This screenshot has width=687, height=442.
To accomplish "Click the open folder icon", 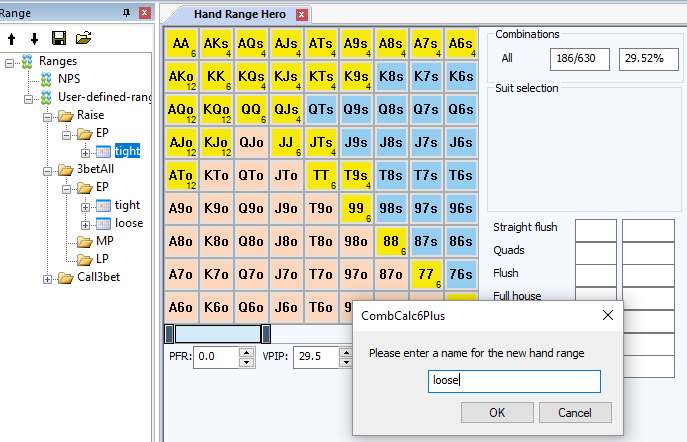I will pos(84,38).
